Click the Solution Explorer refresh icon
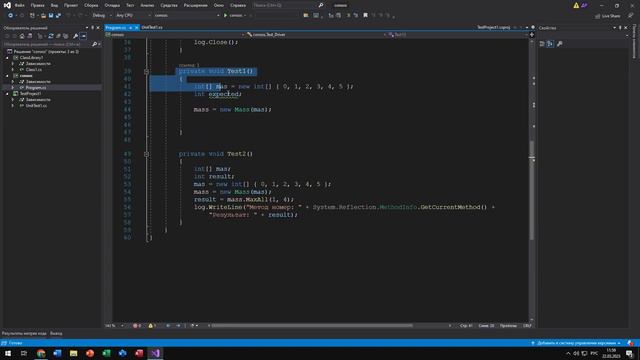This screenshot has height=360, width=640. point(51,36)
